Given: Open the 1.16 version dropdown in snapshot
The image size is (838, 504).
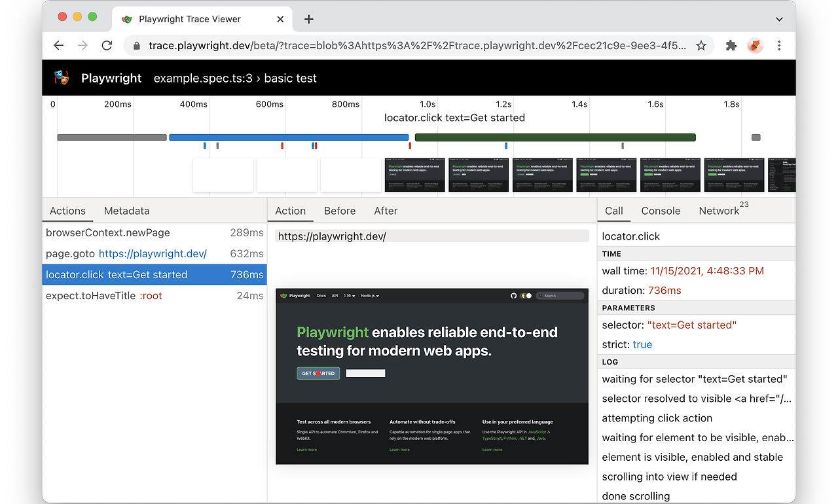Looking at the screenshot, I should point(350,296).
